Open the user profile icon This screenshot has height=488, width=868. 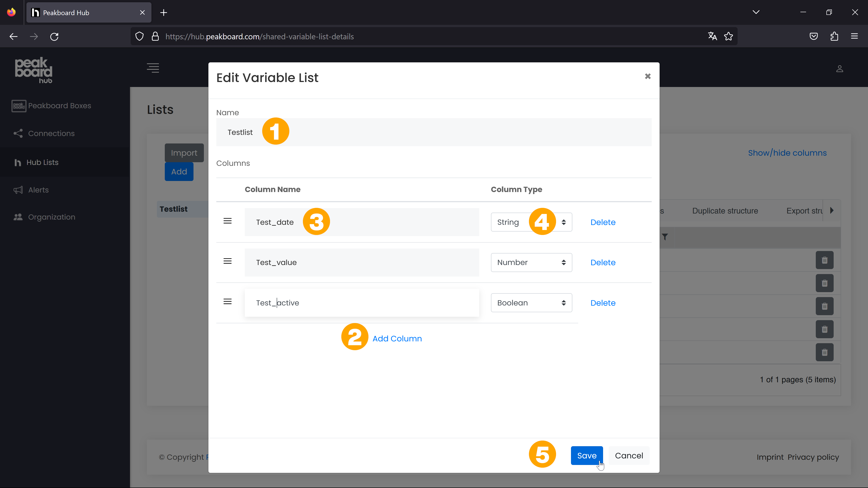click(x=839, y=69)
